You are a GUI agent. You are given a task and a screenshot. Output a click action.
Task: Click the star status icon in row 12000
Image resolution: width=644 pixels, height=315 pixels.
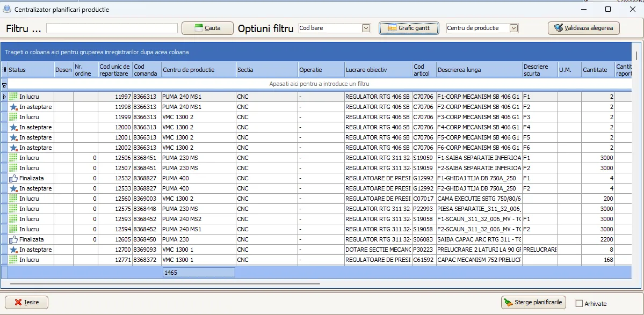coord(13,127)
